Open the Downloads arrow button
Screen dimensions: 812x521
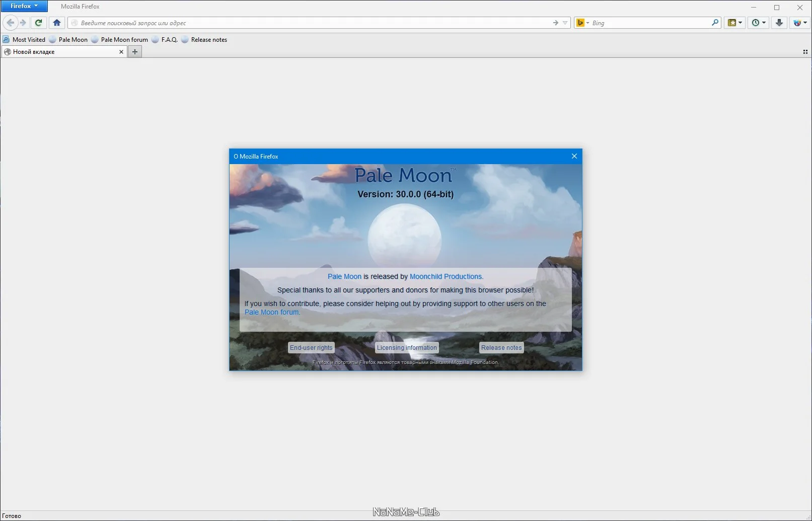click(779, 23)
